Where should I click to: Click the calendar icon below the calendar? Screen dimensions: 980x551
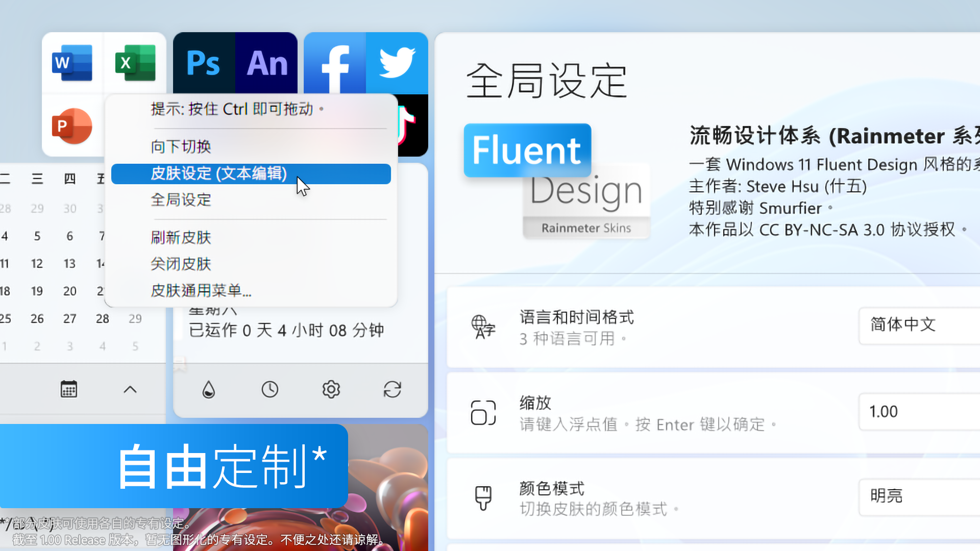click(69, 389)
